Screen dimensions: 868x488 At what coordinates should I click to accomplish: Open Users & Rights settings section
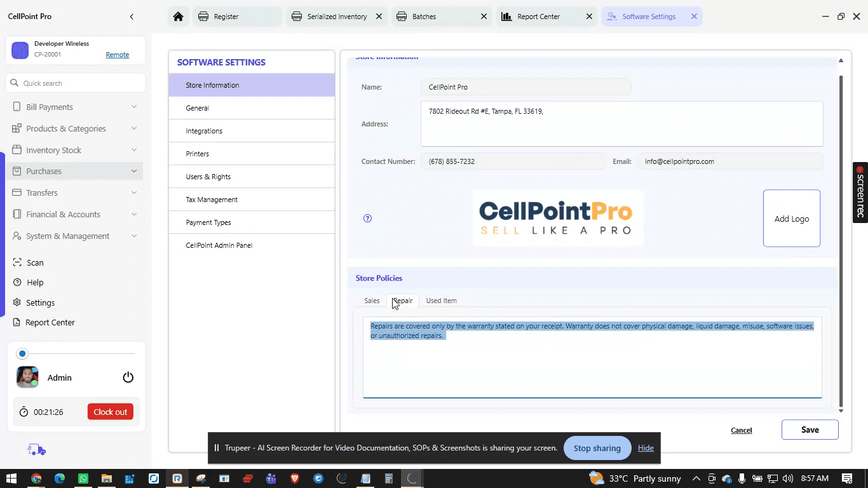(252, 177)
